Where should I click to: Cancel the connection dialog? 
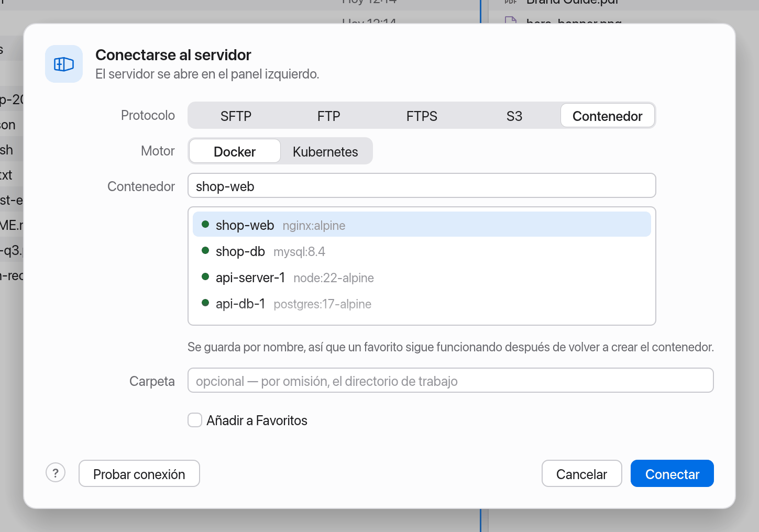click(x=581, y=473)
